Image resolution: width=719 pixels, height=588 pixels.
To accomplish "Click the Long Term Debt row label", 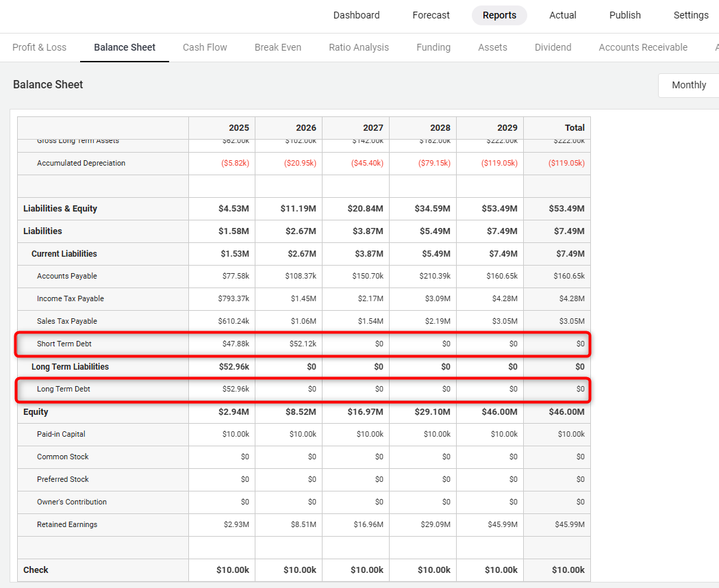I will click(x=64, y=389).
